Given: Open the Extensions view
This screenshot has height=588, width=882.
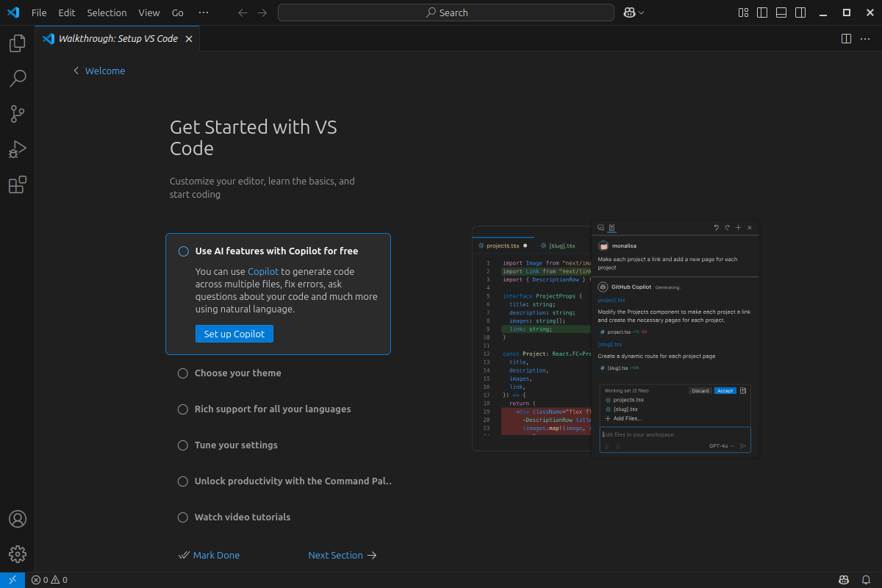Looking at the screenshot, I should (18, 184).
